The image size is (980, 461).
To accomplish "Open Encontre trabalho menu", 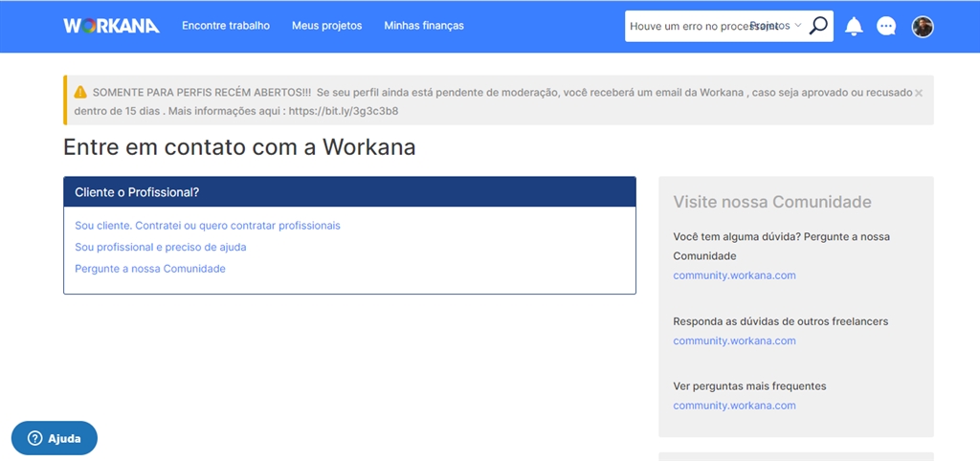I will 226,26.
